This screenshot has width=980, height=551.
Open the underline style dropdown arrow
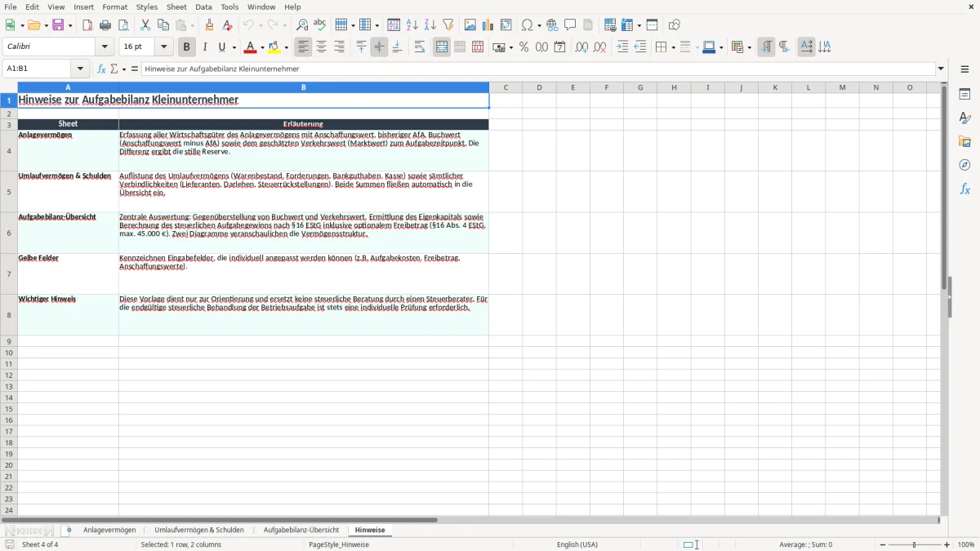[234, 47]
